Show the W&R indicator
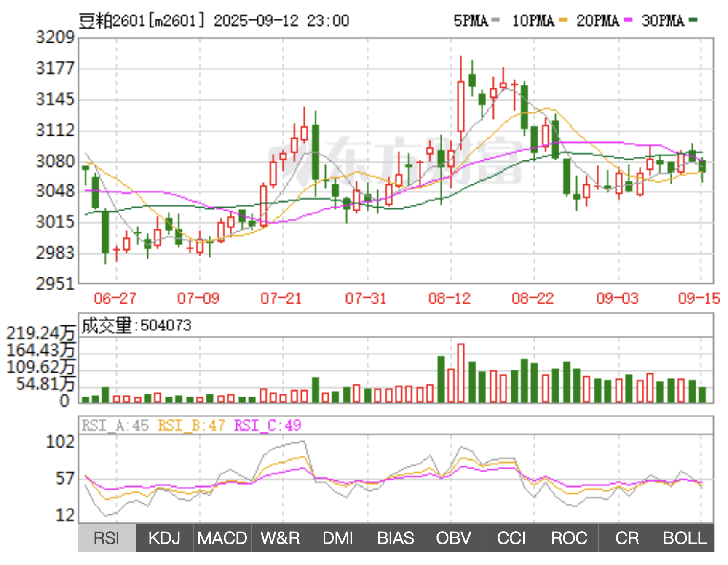The height and width of the screenshot is (565, 728). 280,538
